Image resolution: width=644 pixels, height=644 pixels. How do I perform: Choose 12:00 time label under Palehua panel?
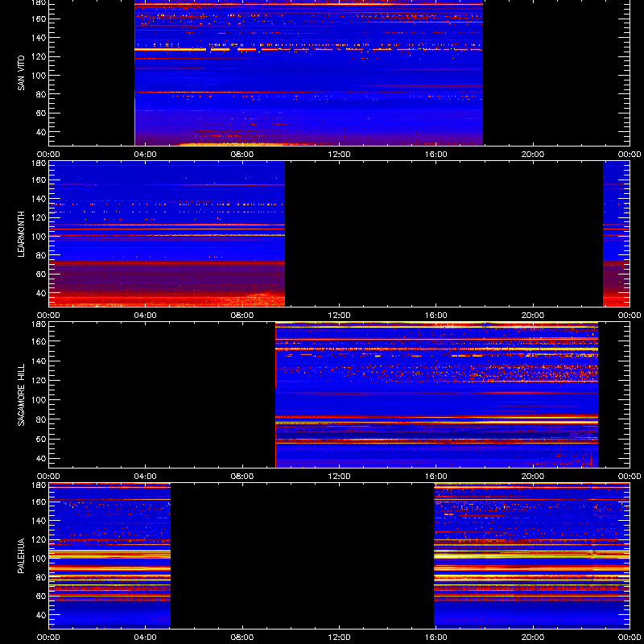coord(339,638)
